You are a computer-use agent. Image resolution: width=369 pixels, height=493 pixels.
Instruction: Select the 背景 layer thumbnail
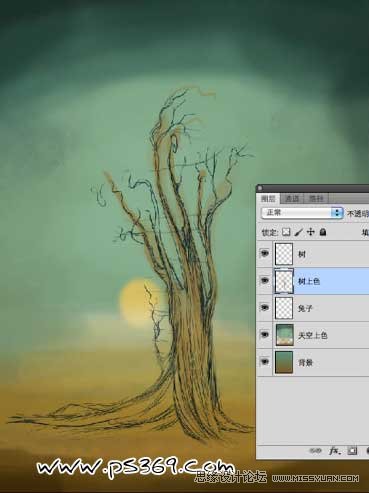point(284,362)
